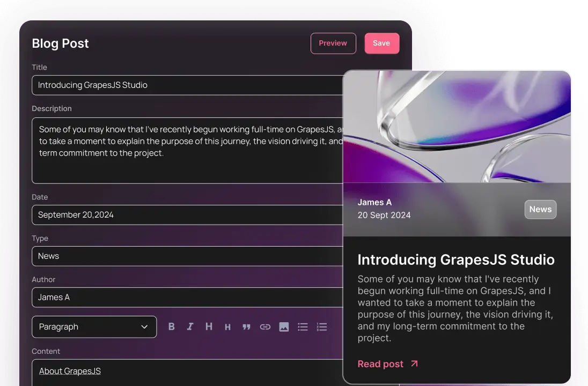Open the preview card cover image
Image resolution: width=588 pixels, height=386 pixels.
click(457, 127)
